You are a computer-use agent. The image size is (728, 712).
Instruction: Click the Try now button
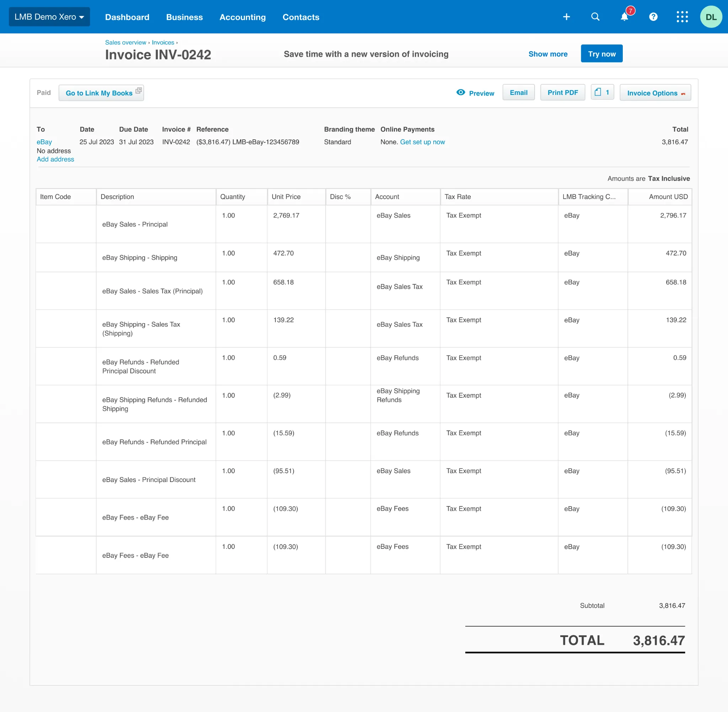[601, 53]
